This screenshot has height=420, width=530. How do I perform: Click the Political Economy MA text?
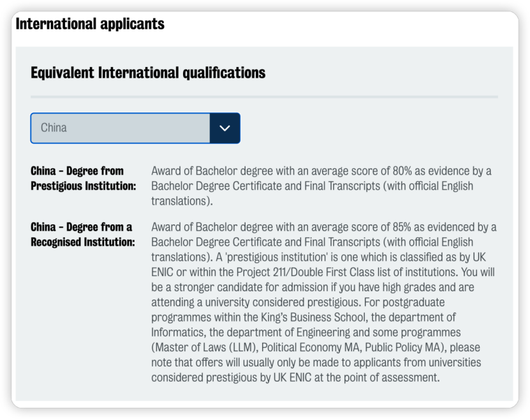click(x=311, y=347)
